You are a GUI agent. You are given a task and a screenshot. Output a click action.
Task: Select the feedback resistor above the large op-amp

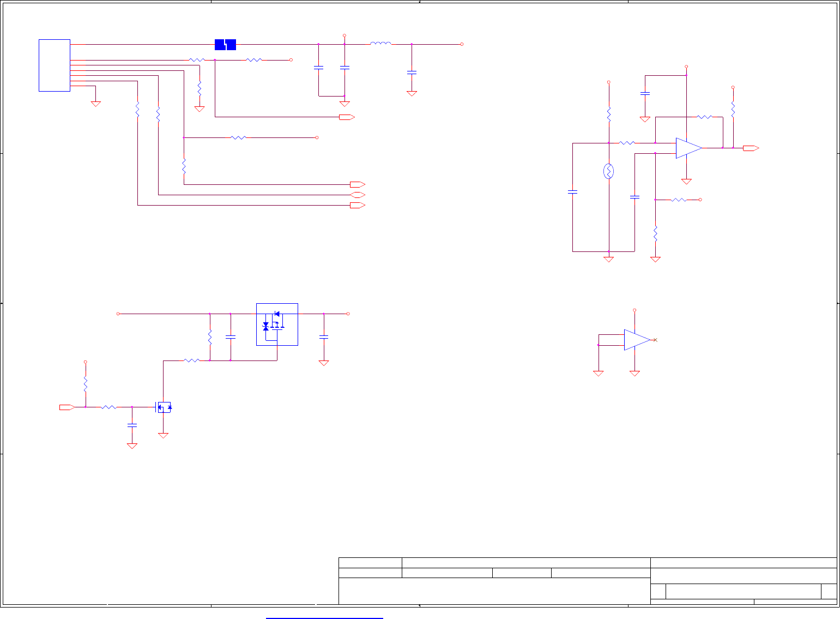(x=704, y=117)
